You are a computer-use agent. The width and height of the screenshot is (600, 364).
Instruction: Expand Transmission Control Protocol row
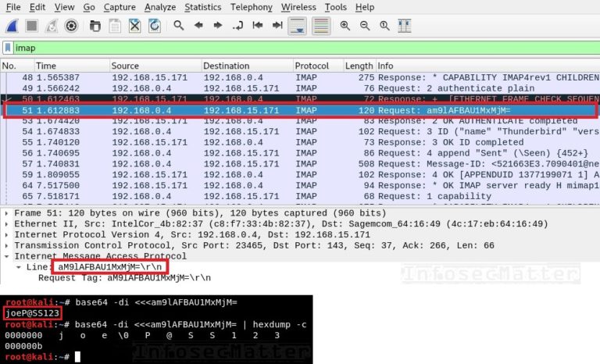7,245
